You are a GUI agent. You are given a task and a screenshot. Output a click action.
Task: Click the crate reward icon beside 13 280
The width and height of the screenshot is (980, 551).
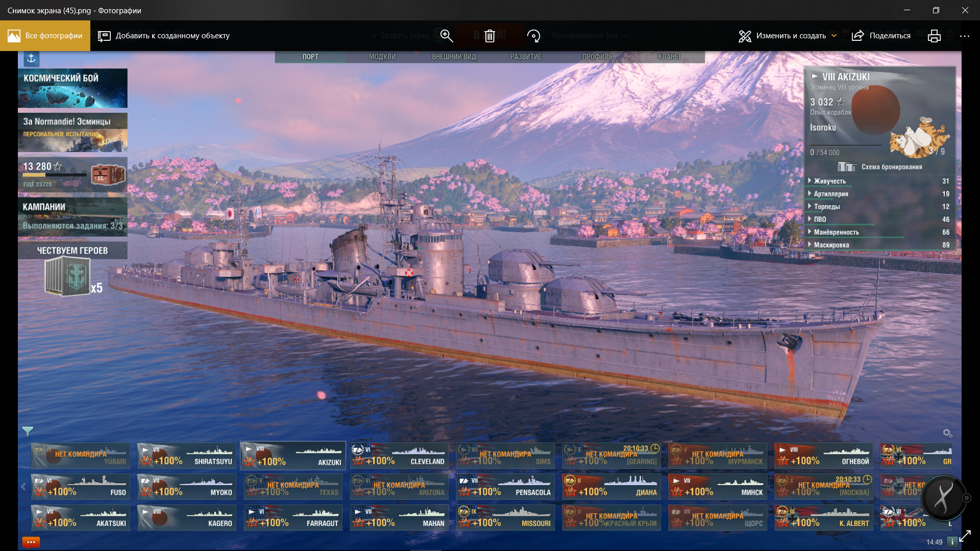click(108, 174)
